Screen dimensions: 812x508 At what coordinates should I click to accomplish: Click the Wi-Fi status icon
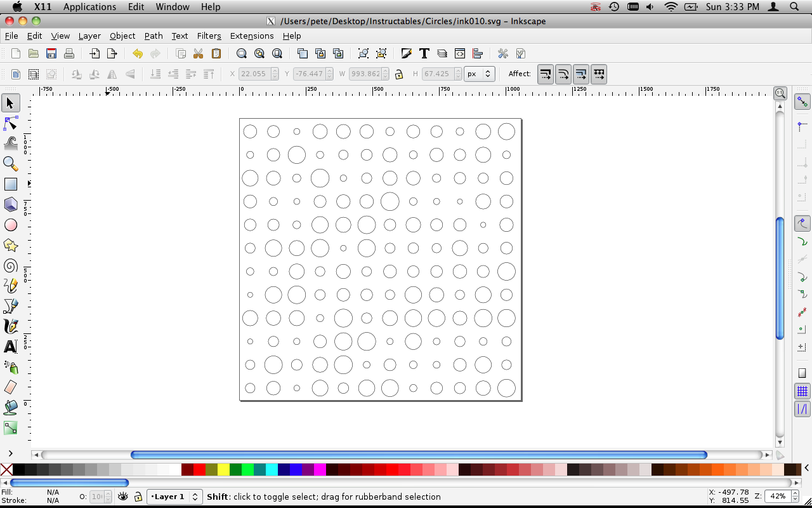671,7
